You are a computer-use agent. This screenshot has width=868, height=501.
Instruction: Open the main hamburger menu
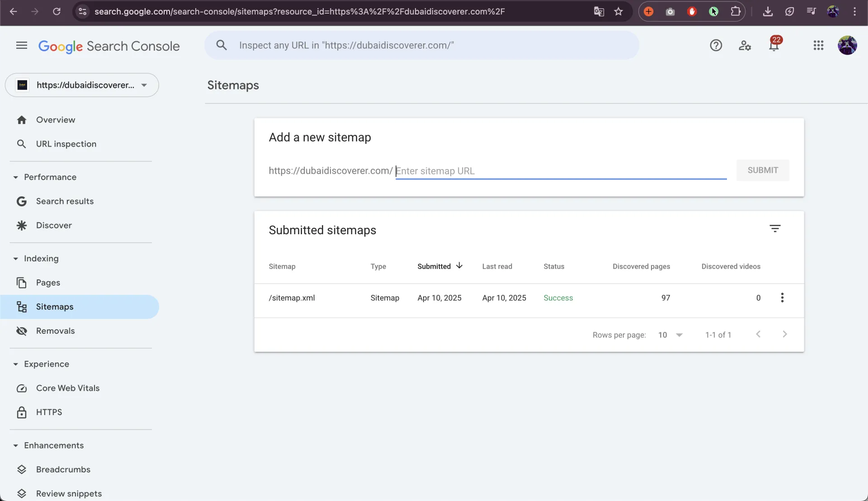click(x=22, y=45)
